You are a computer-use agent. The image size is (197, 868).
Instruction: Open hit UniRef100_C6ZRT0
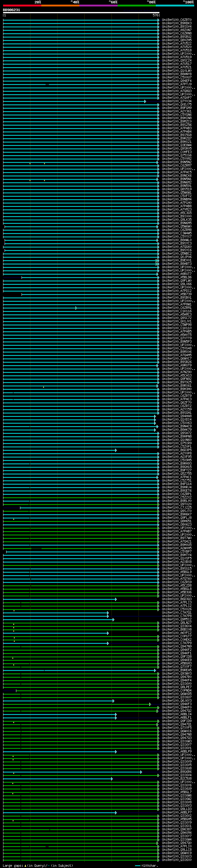pos(177,20)
